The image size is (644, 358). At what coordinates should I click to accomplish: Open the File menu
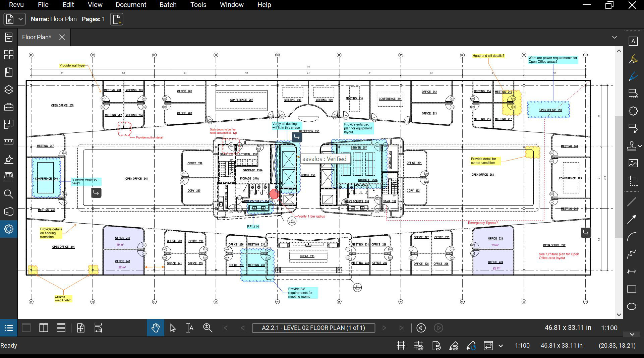(x=43, y=5)
